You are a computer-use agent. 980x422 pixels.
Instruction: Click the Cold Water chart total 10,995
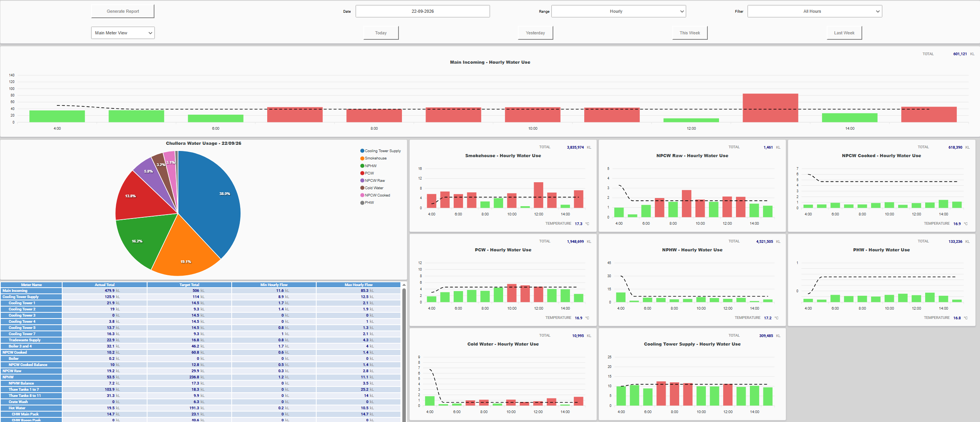coord(578,336)
